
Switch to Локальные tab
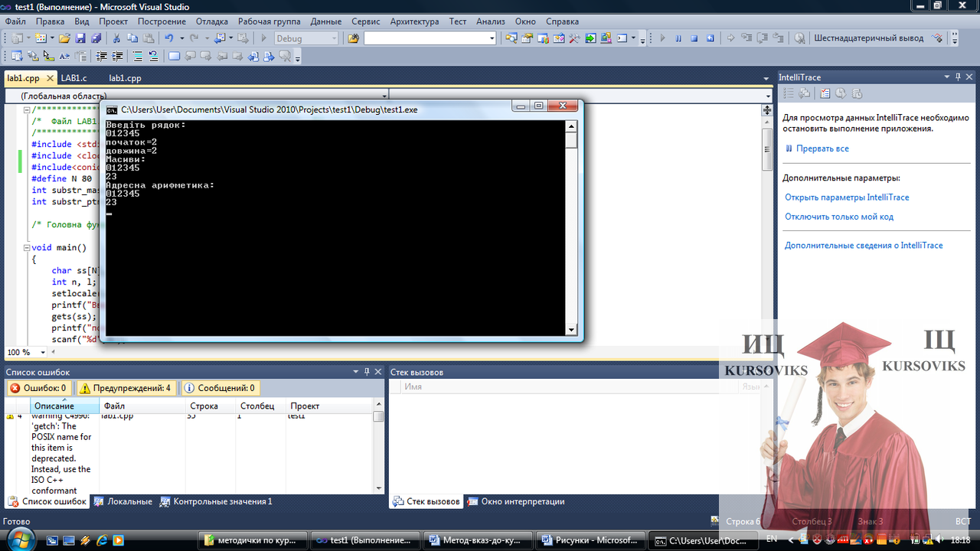122,501
